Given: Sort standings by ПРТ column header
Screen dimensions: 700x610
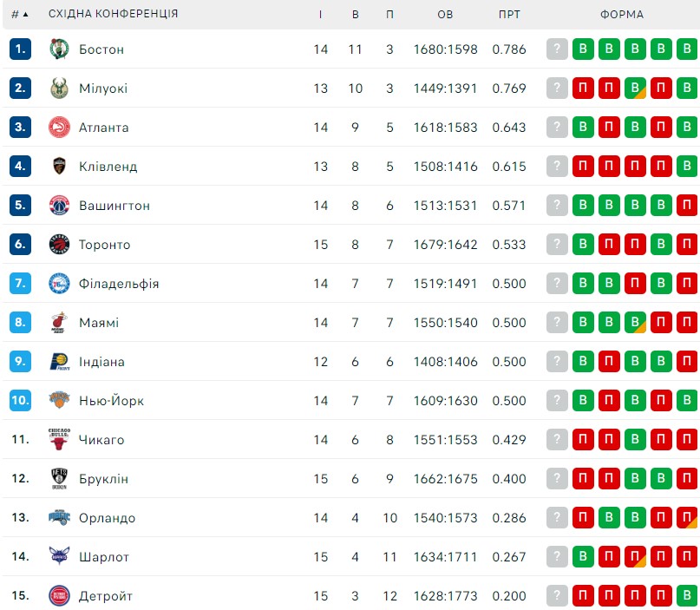Looking at the screenshot, I should pyautogui.click(x=509, y=15).
